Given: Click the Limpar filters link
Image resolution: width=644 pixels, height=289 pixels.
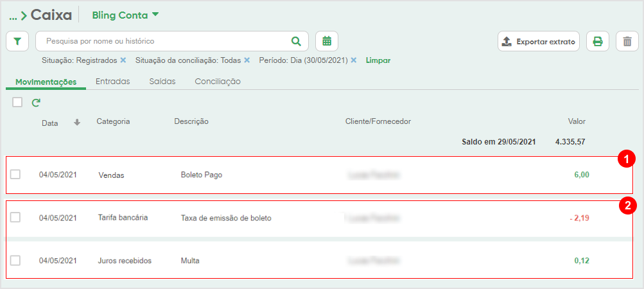Looking at the screenshot, I should coord(378,60).
